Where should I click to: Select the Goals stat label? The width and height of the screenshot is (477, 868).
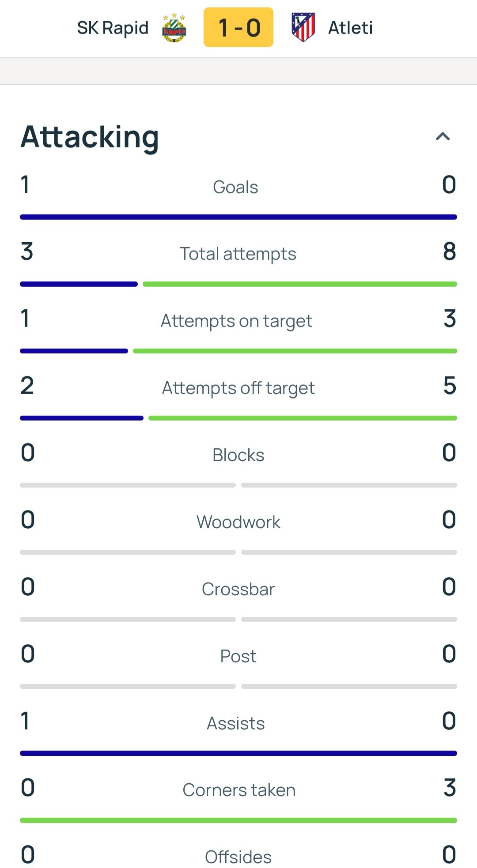tap(235, 187)
